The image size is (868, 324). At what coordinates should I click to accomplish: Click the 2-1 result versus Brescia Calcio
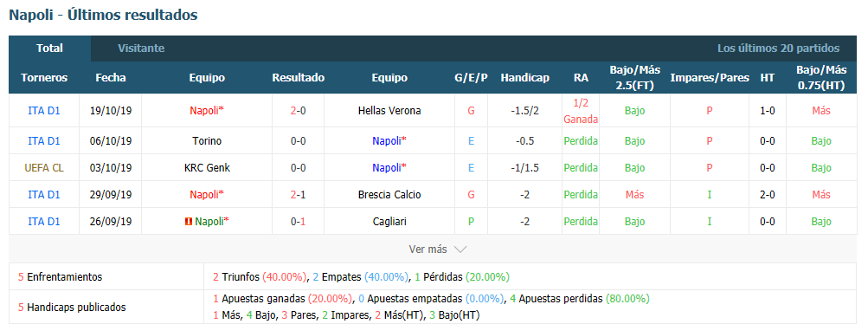pos(298,194)
